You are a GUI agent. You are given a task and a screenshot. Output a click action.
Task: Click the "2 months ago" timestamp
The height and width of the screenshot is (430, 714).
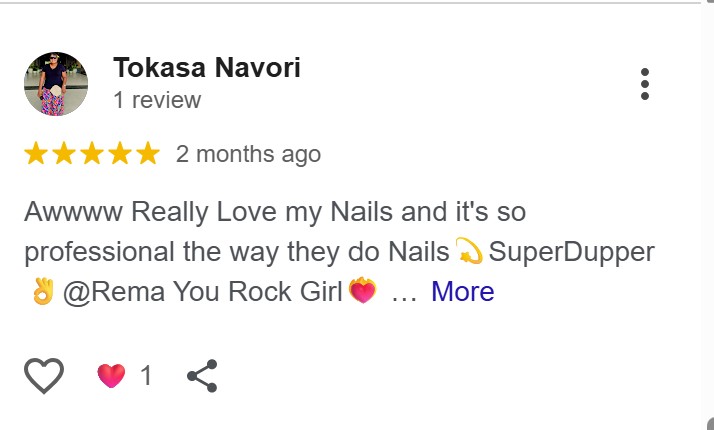[x=248, y=154]
